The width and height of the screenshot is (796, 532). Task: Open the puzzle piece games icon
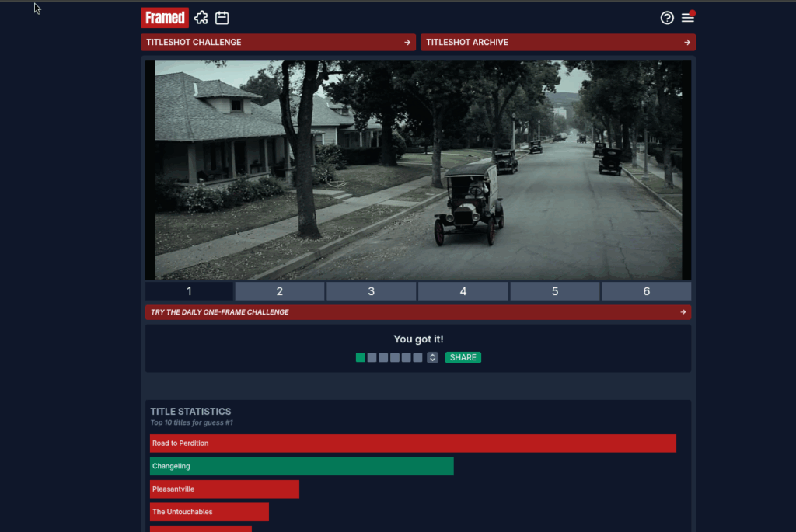coord(201,18)
